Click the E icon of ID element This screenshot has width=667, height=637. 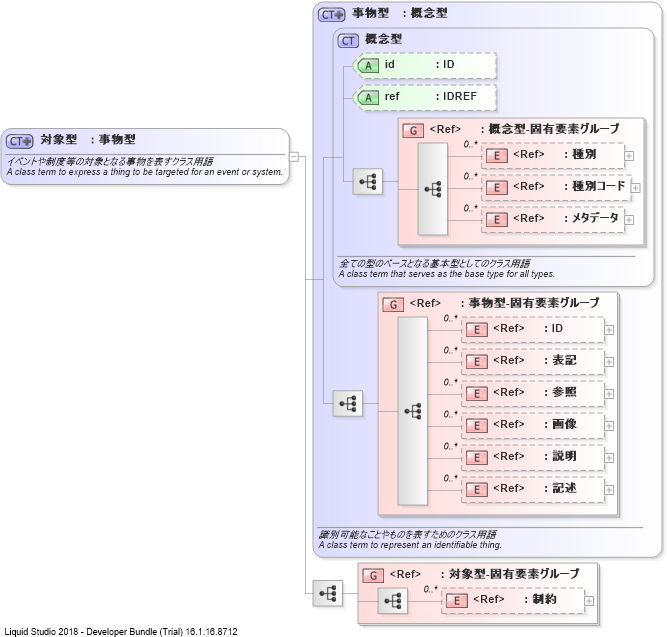point(476,330)
